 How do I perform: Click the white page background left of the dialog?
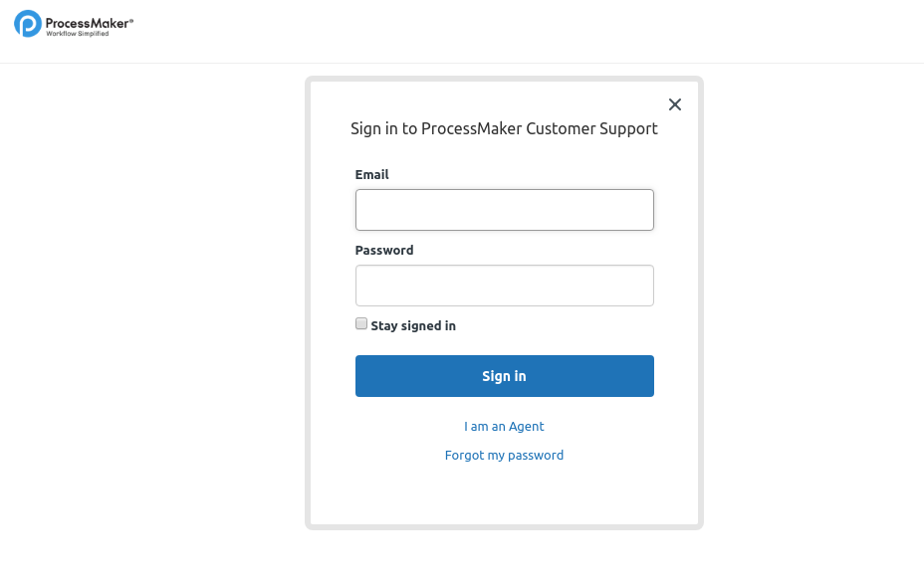pyautogui.click(x=149, y=298)
